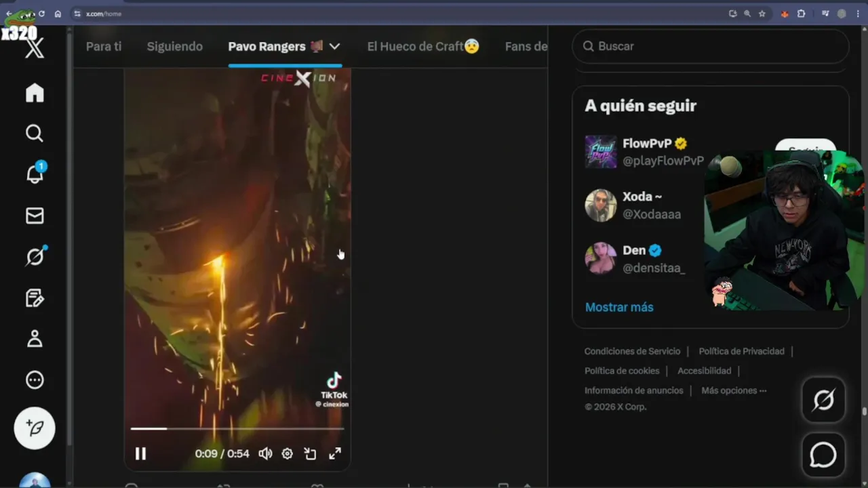The width and height of the screenshot is (868, 488).
Task: Click the Den account name
Action: coord(634,250)
